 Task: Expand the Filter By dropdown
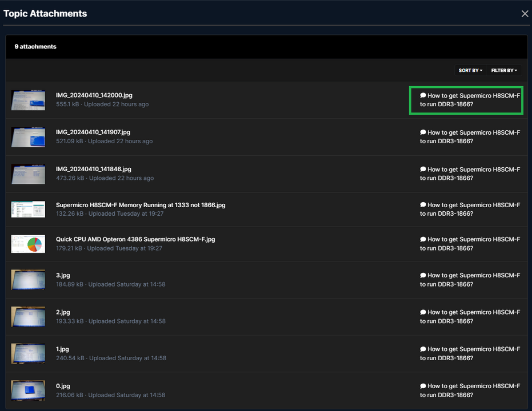504,70
